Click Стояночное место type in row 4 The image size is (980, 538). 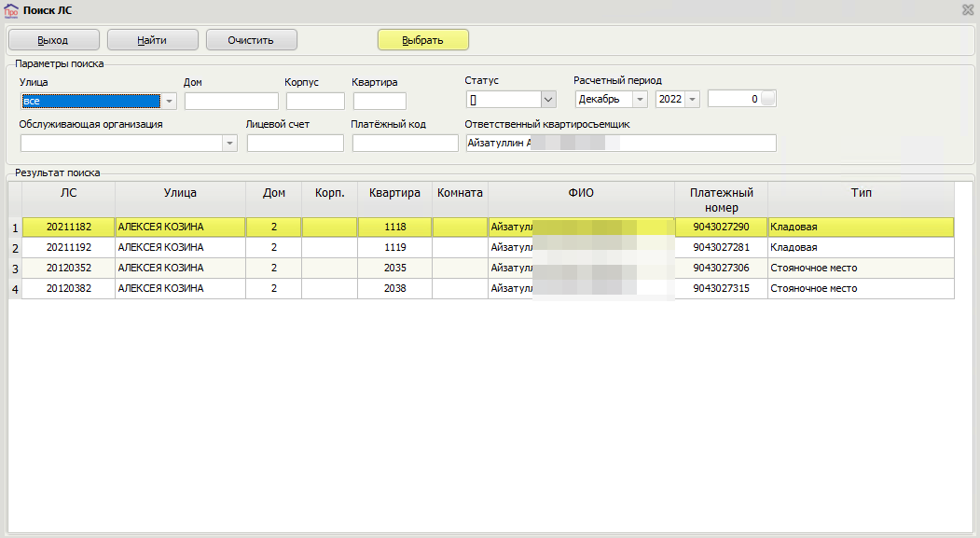click(861, 289)
